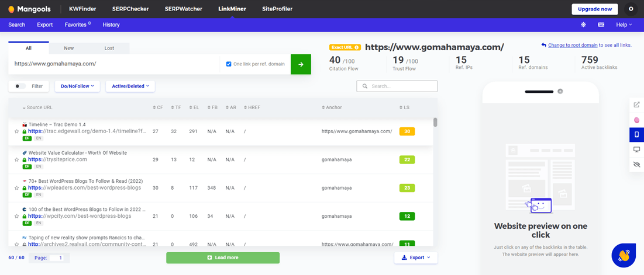
Task: Switch to SiteProfiler tool
Action: [277, 9]
